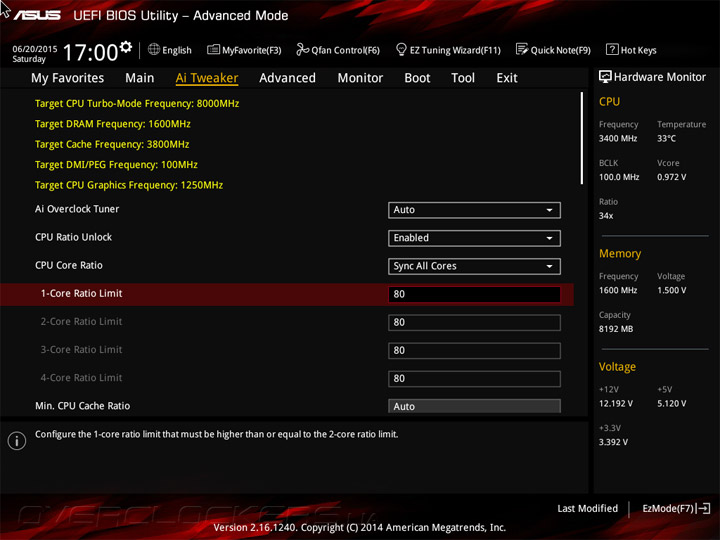Click Target DRAM Frequency: 1600MHz text

click(x=112, y=124)
